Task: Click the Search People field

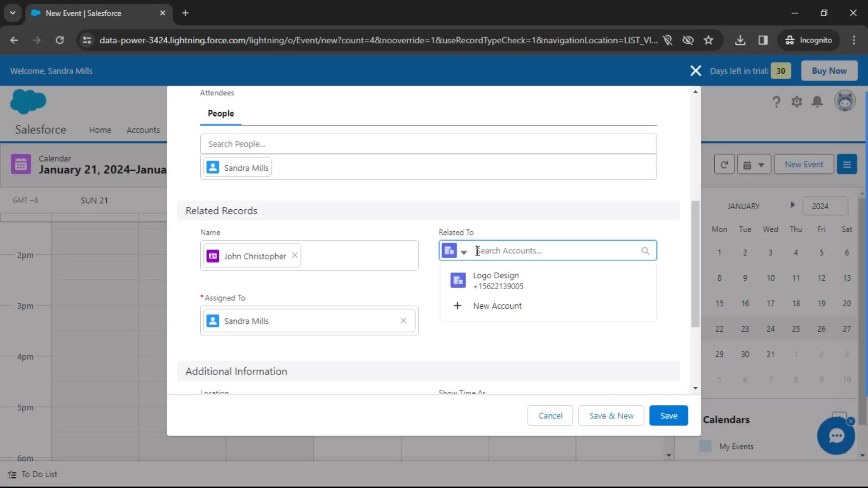Action: coord(428,144)
